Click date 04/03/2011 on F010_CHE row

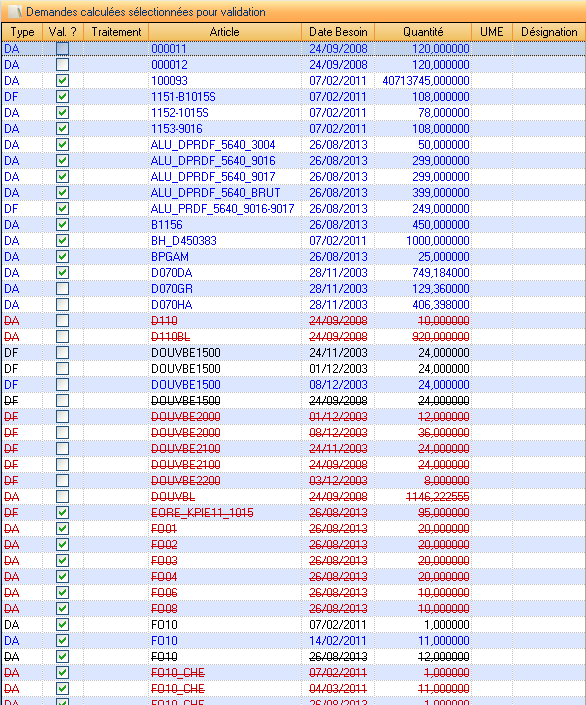click(x=338, y=688)
